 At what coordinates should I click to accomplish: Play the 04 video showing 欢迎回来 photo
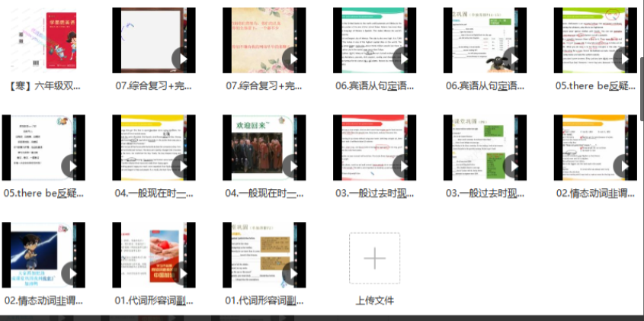291,165
